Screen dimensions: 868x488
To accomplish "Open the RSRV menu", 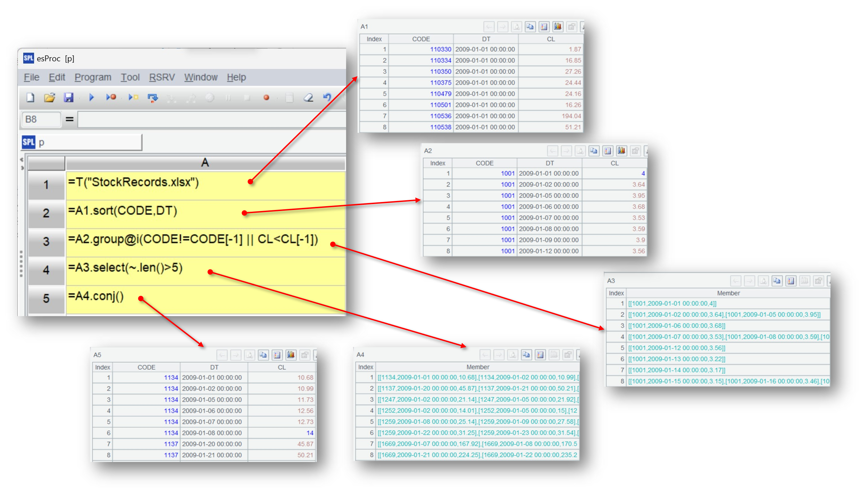I will click(x=162, y=77).
